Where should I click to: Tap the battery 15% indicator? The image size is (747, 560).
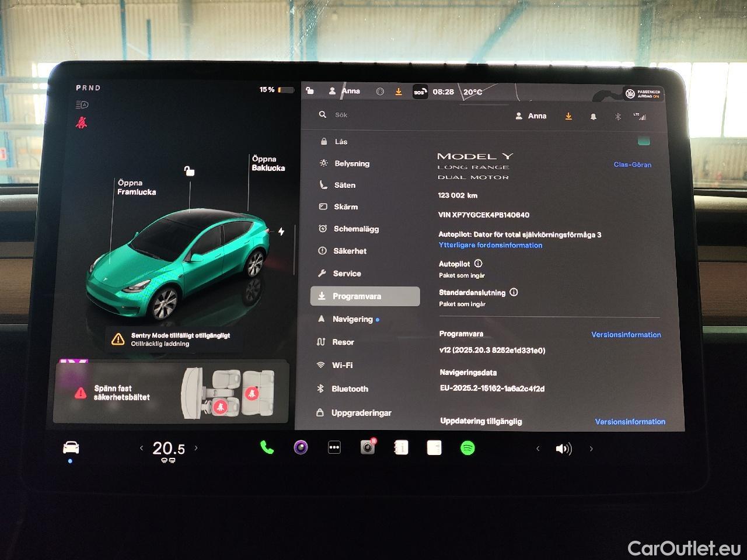(x=277, y=90)
